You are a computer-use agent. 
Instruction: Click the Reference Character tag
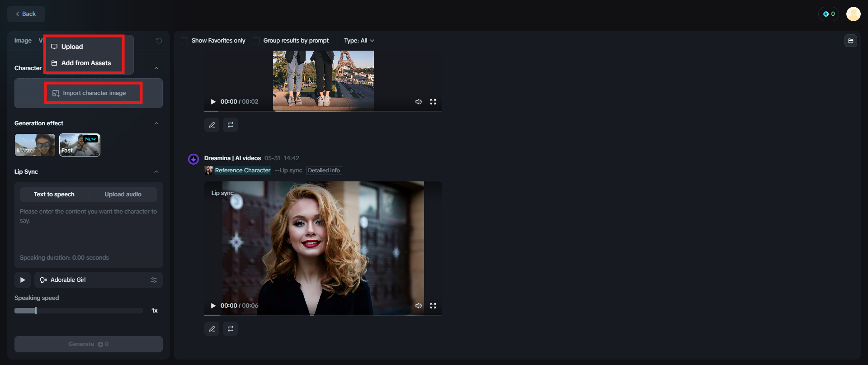(243, 171)
